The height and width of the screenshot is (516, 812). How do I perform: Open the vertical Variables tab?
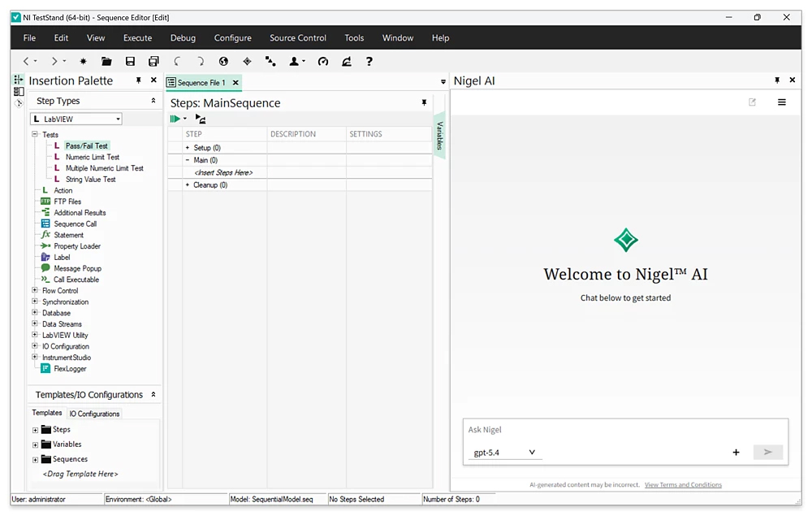[439, 135]
